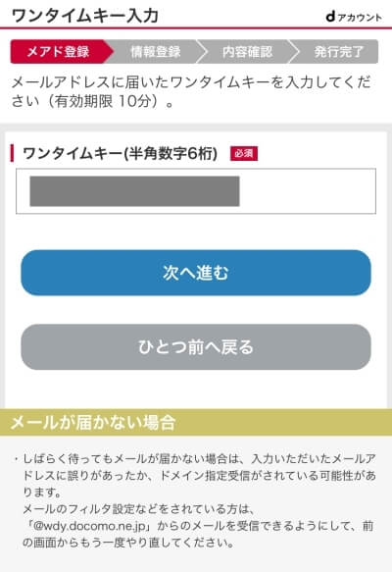Click the 必須 badge
Screen dimensions: 392x572
(244, 153)
